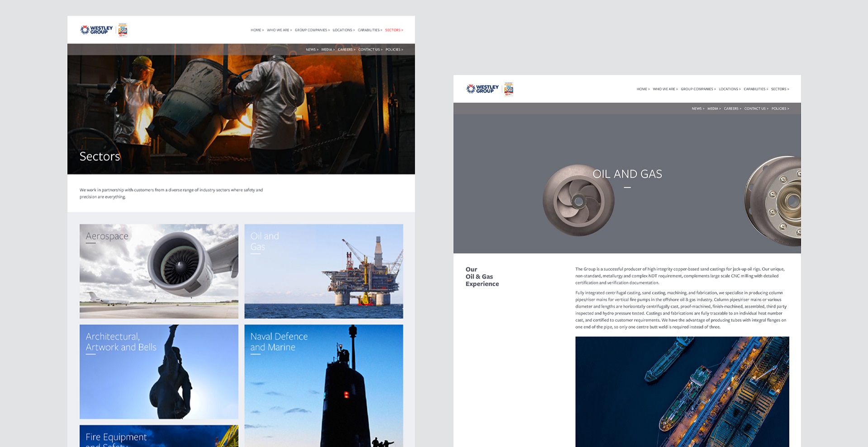Open the Oil and Gas sector card

click(324, 271)
